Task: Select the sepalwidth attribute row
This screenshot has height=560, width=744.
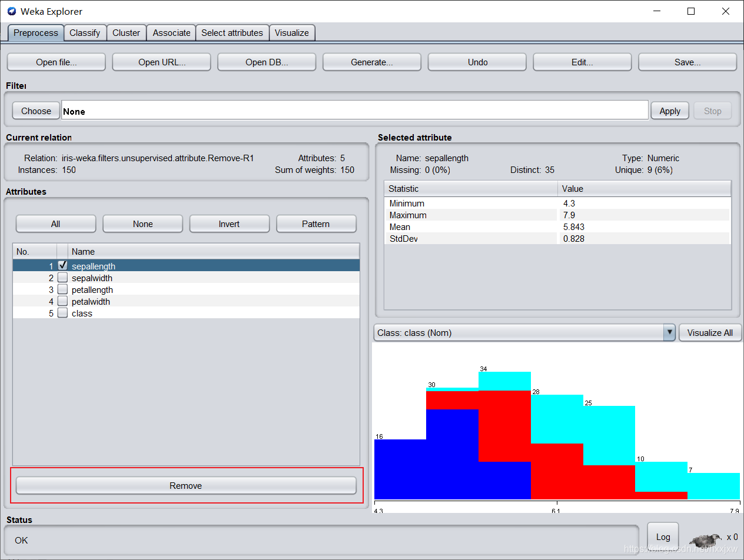Action: coord(186,278)
